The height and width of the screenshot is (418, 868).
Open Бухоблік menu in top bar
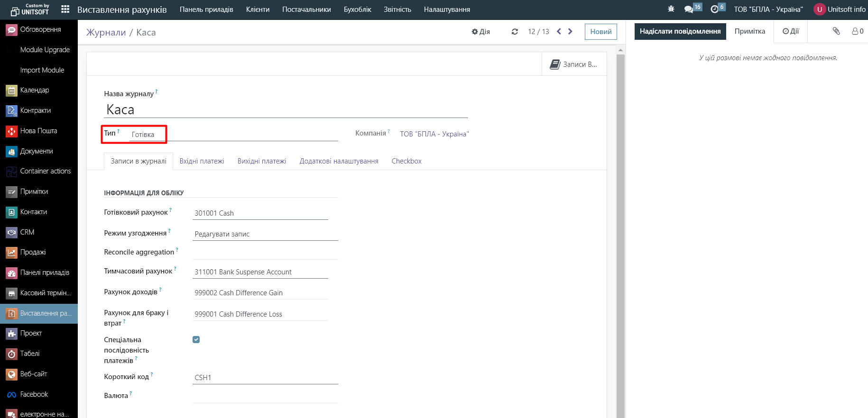[x=357, y=9]
